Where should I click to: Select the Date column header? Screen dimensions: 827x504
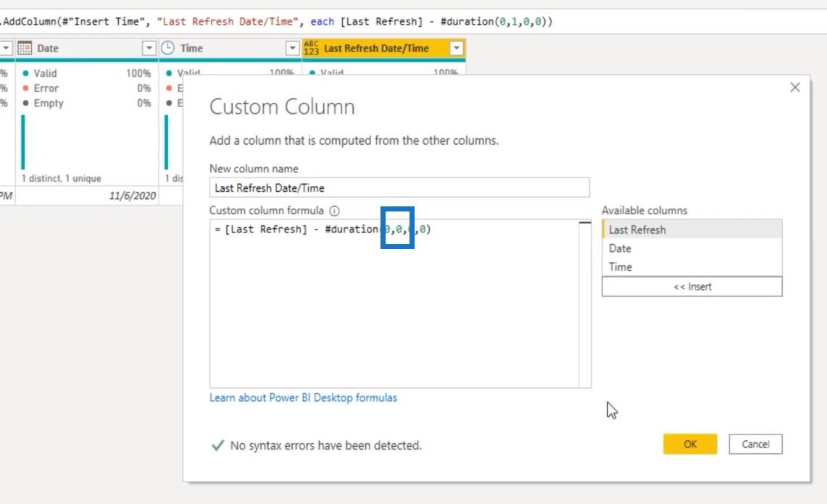click(87, 48)
